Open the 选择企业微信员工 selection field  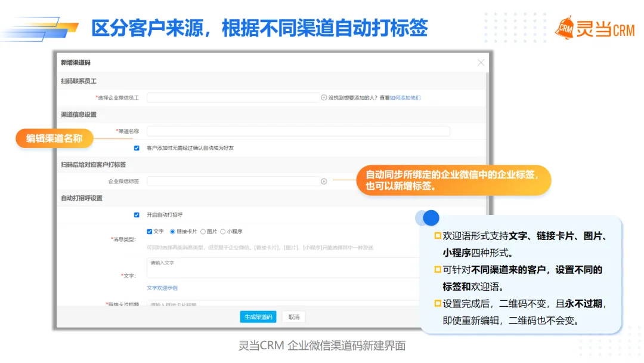[x=233, y=97]
